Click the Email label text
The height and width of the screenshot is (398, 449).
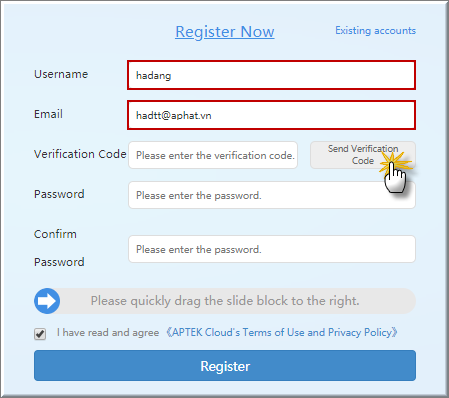[48, 114]
